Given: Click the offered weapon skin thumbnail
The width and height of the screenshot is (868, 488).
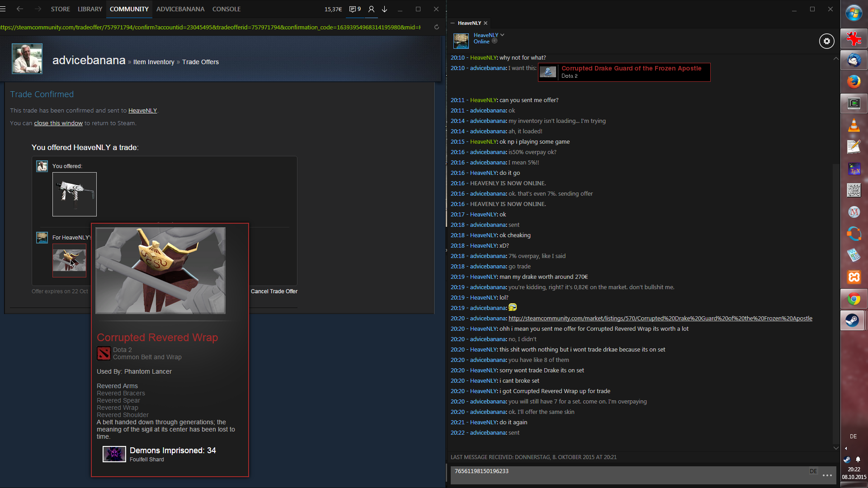Looking at the screenshot, I should (x=75, y=194).
